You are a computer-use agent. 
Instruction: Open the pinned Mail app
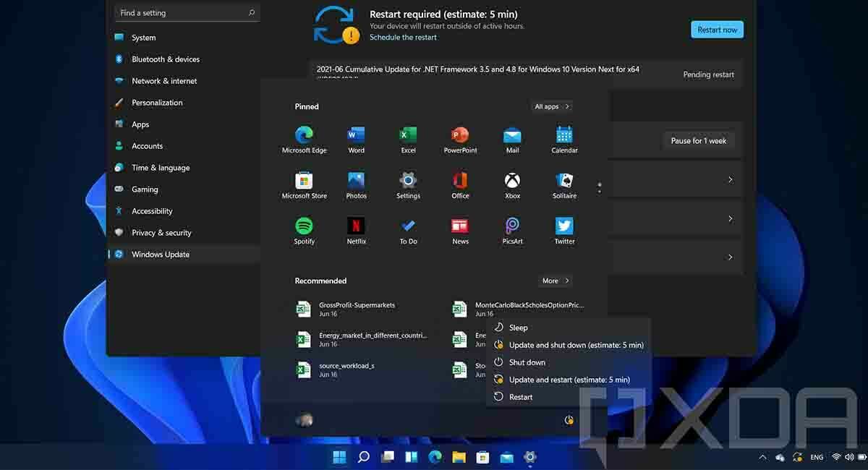pyautogui.click(x=512, y=140)
